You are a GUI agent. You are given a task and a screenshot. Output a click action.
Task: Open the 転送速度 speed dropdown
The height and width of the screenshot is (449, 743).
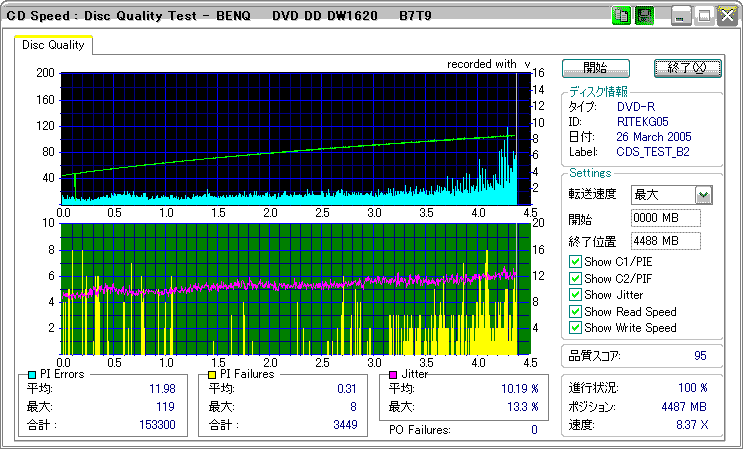pyautogui.click(x=703, y=195)
